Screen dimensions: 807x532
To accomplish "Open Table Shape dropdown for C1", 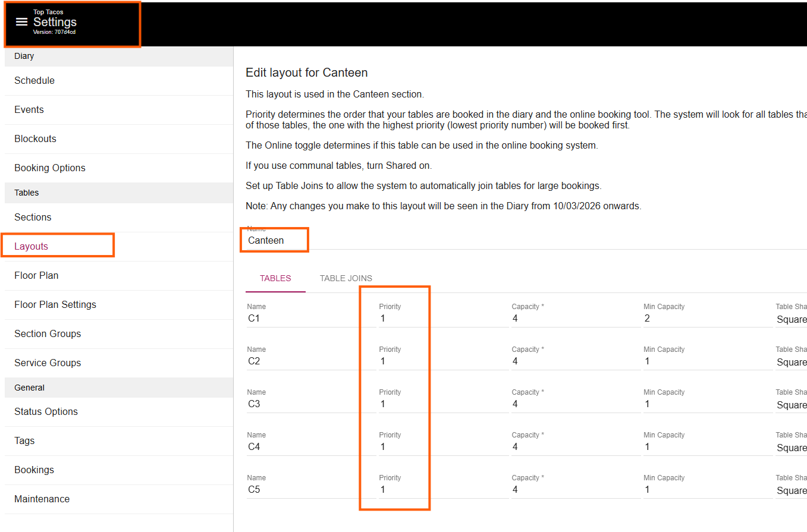I will [x=791, y=319].
